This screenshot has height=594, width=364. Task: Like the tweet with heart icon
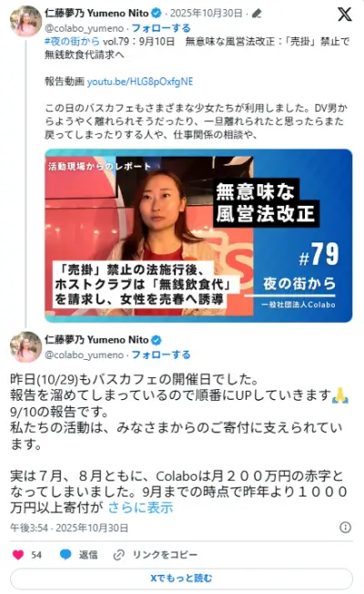click(x=18, y=555)
